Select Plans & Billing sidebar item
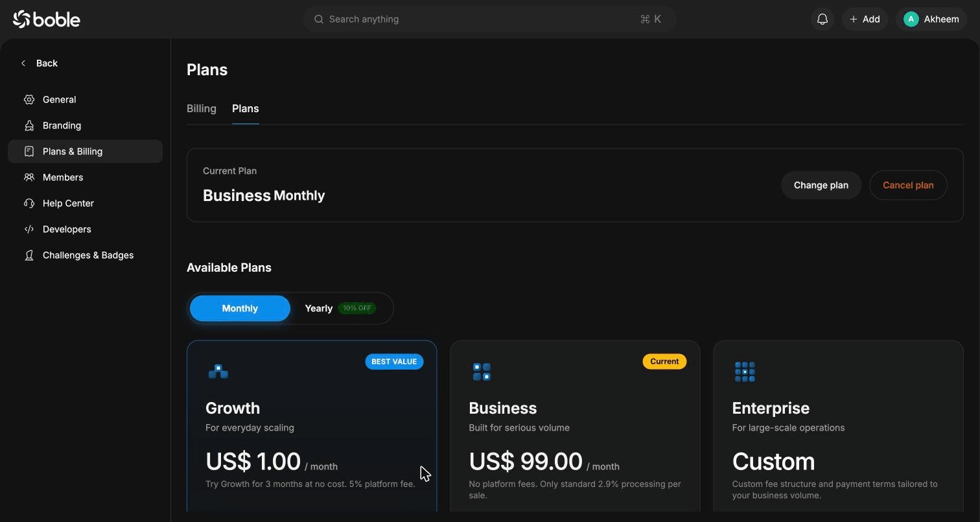The width and height of the screenshot is (980, 522). tap(85, 151)
